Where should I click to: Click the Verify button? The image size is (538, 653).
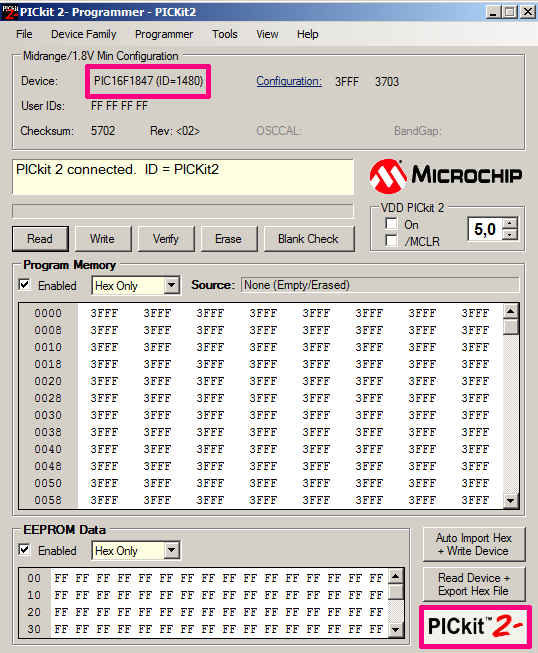(x=166, y=239)
